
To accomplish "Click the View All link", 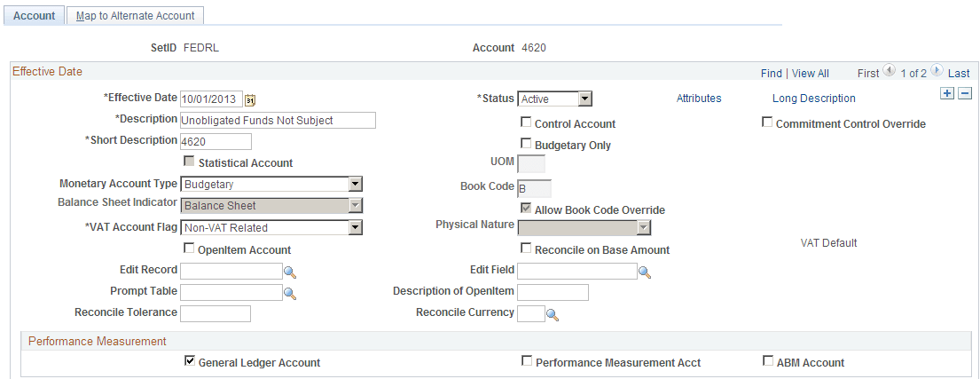I will click(811, 73).
